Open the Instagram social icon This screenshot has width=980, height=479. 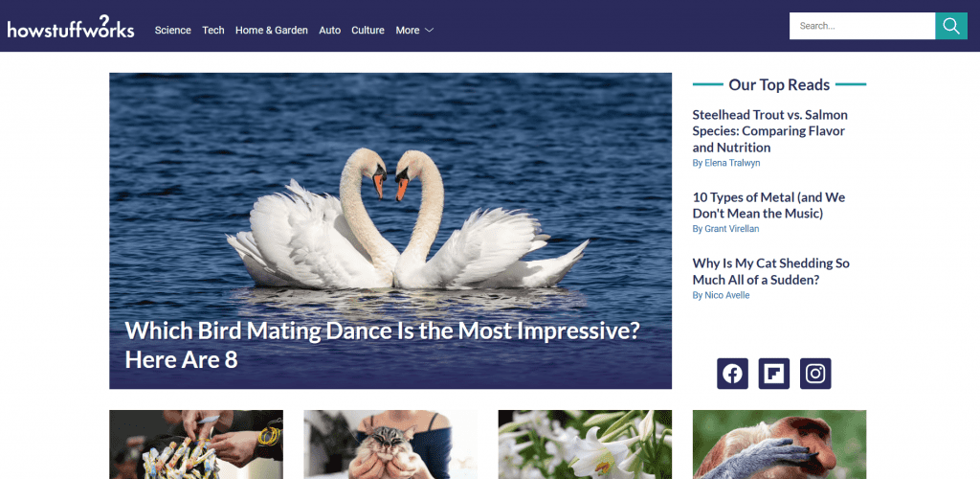(815, 374)
